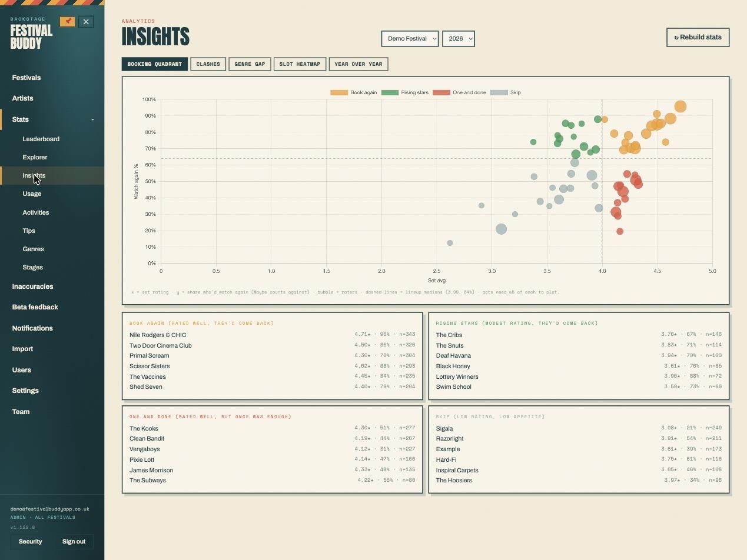The height and width of the screenshot is (560, 747).
Task: Toggle Book again legend swatch
Action: (338, 92)
